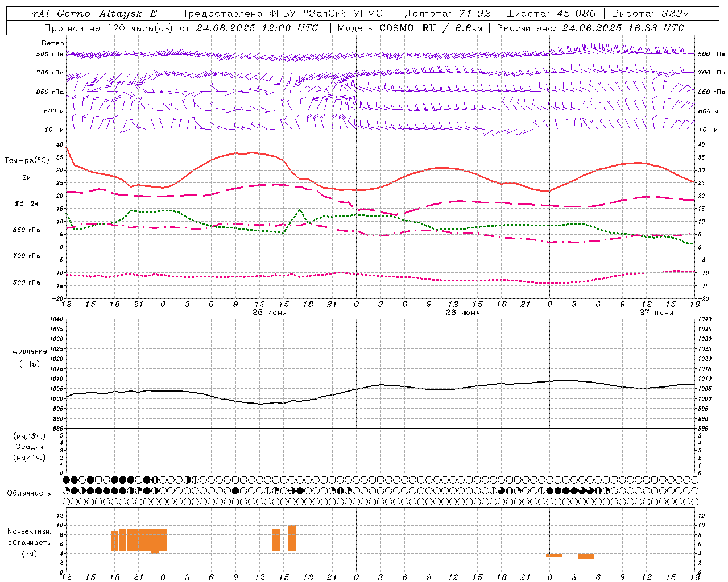
Task: Click the 40 value on left temperature axis
Action: pyautogui.click(x=60, y=145)
